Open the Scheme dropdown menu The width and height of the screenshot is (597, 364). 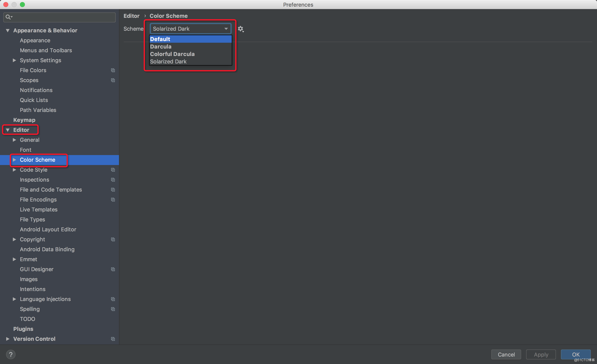(189, 29)
